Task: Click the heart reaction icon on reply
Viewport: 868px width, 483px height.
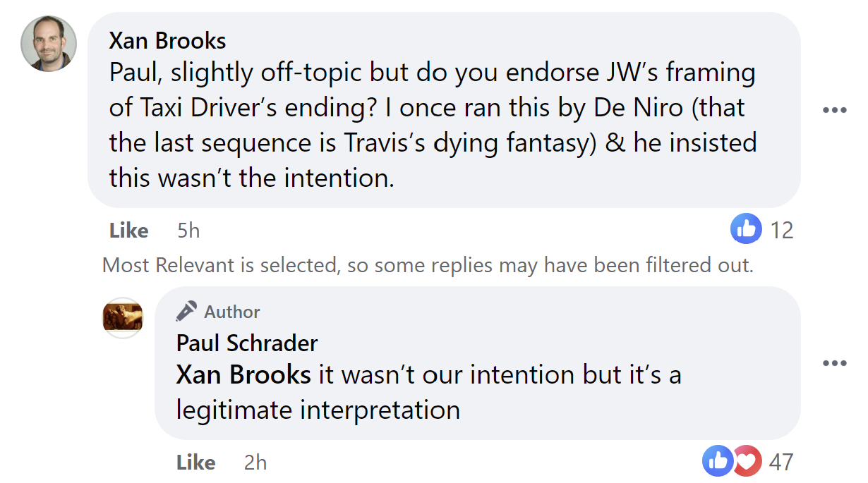Action: coord(747,461)
